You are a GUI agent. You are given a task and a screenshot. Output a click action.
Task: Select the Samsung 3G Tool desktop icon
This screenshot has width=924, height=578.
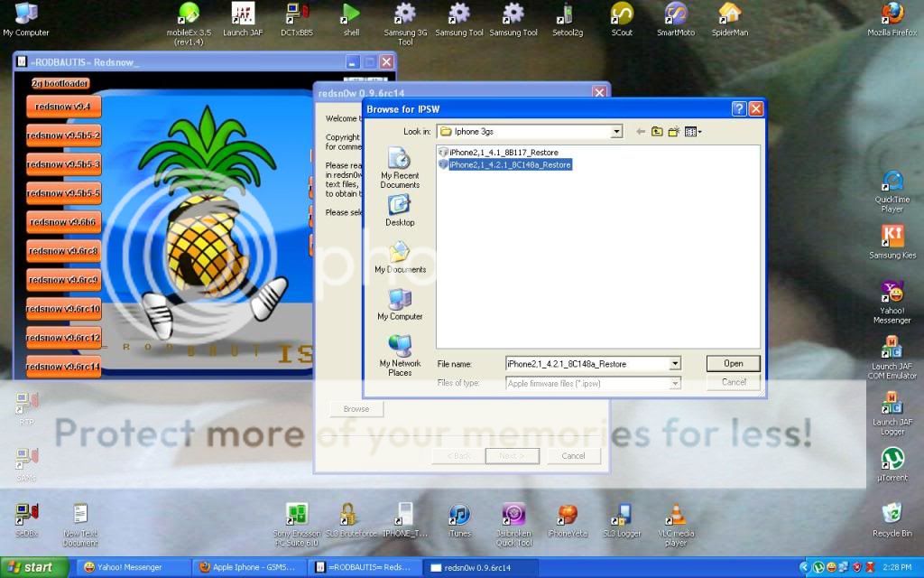point(405,23)
